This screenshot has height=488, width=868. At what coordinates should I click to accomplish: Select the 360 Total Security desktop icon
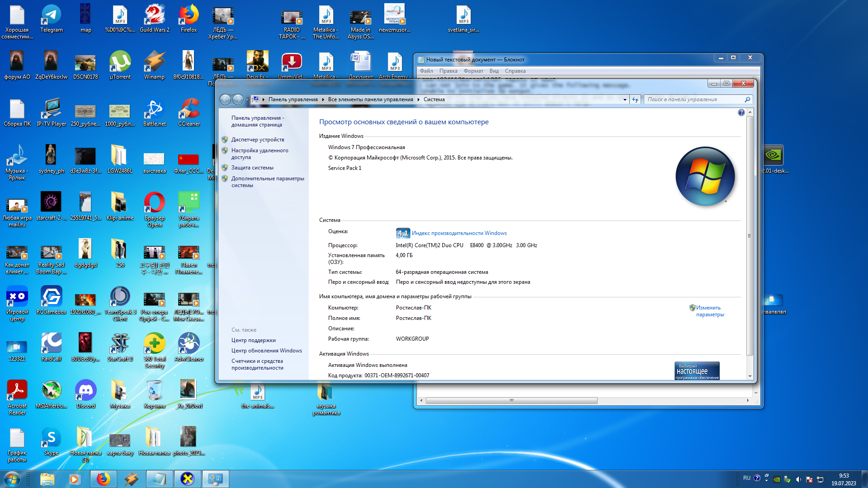tap(155, 350)
